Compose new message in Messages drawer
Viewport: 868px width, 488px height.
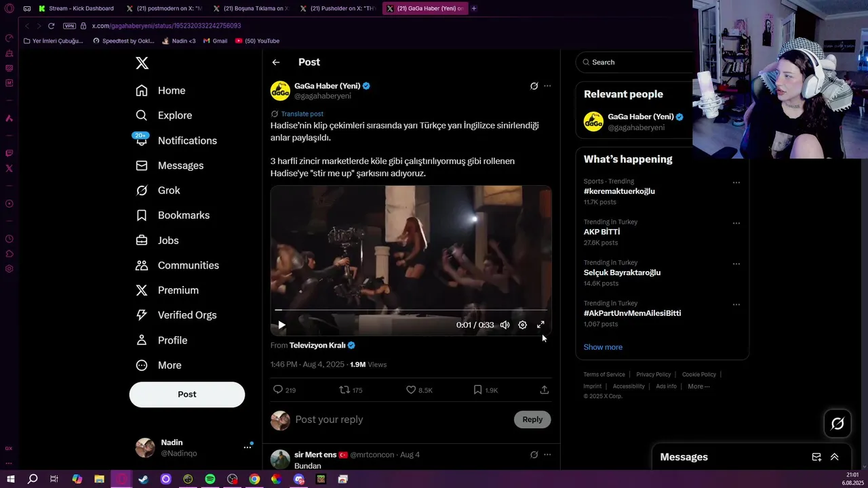pyautogui.click(x=816, y=457)
